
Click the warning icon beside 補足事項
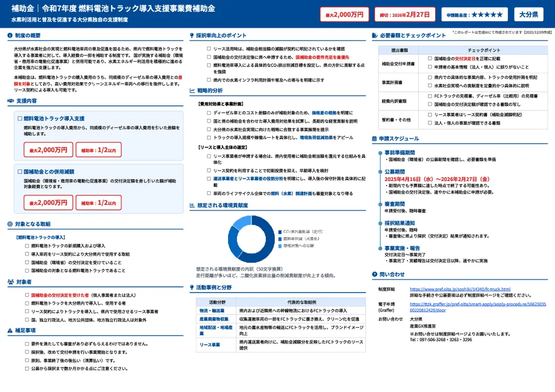tap(11, 331)
